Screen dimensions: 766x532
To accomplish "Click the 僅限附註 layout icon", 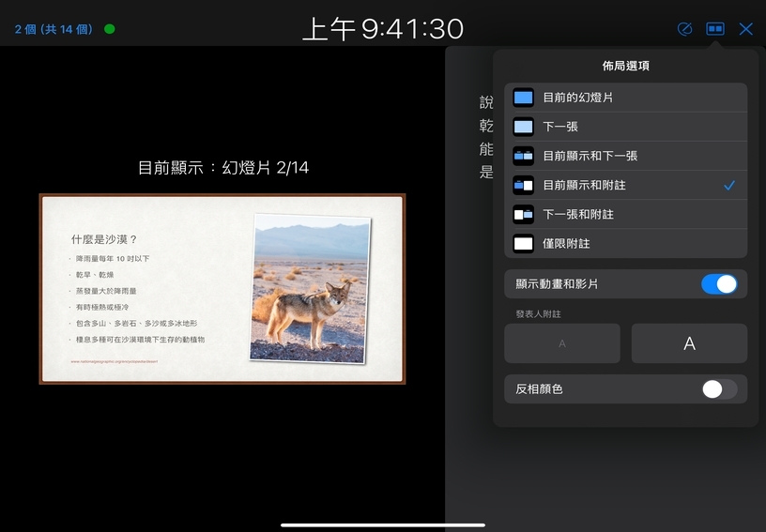I will point(524,244).
